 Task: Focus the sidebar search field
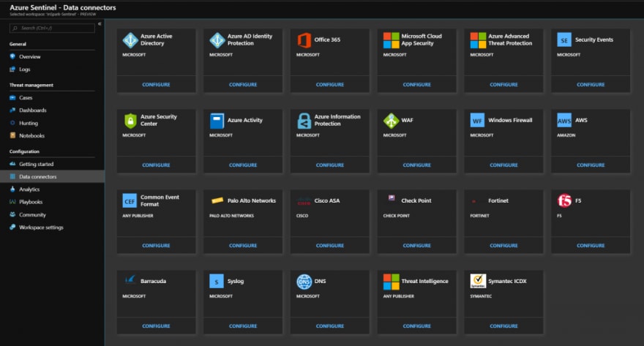tap(52, 28)
